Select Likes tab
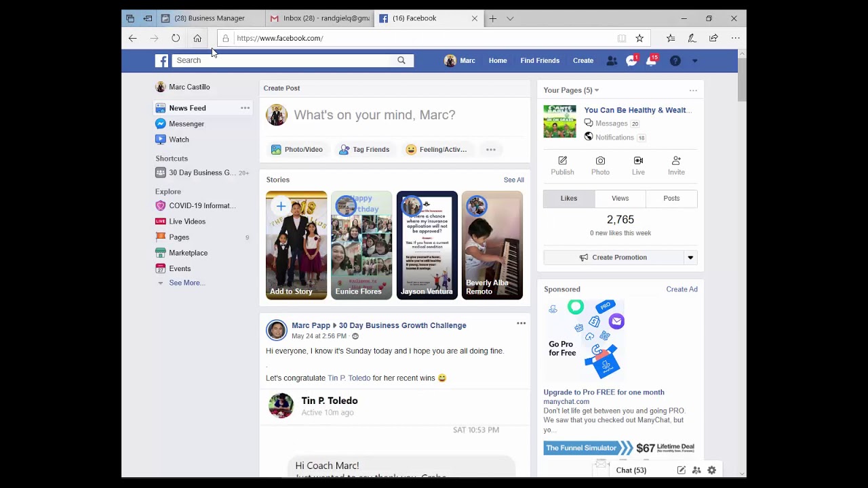868x488 pixels. (x=569, y=199)
